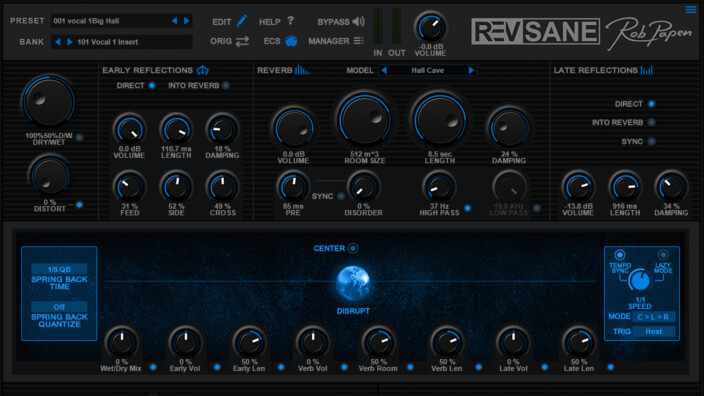The image size is (704, 396).
Task: Open the Spring Back Quantize Off selector
Action: pyautogui.click(x=59, y=307)
